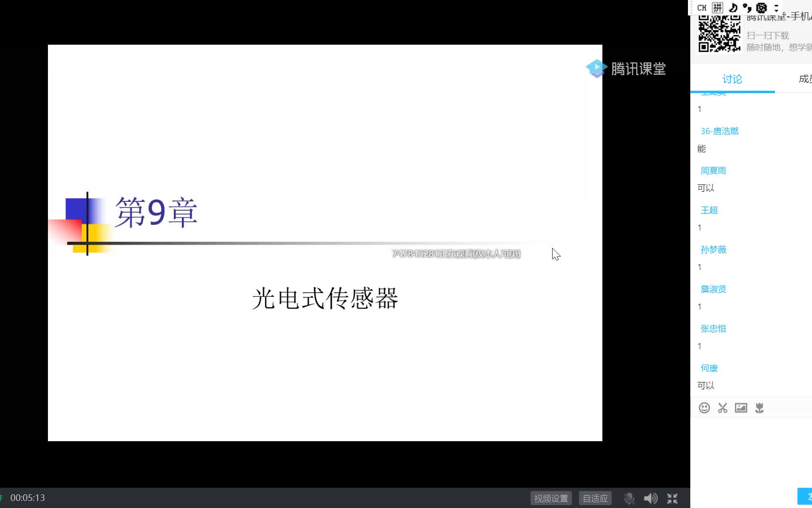Open 视频设置 video settings

click(551, 498)
